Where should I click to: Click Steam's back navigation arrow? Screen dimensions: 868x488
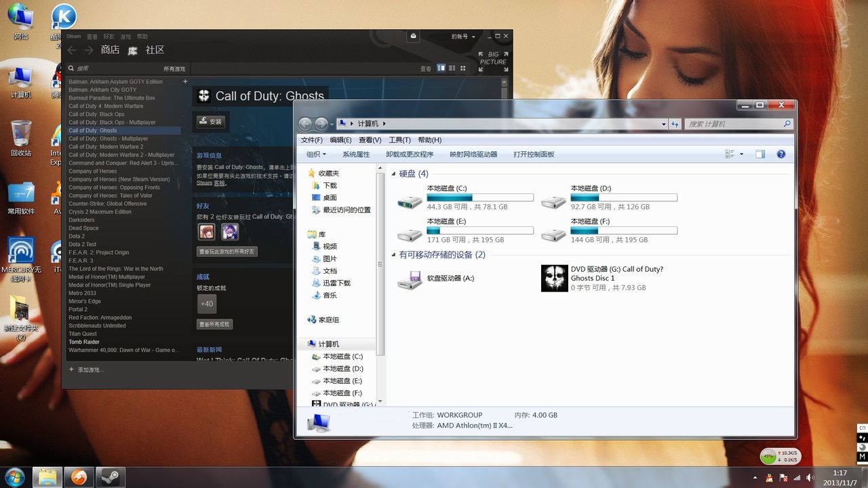[x=73, y=51]
